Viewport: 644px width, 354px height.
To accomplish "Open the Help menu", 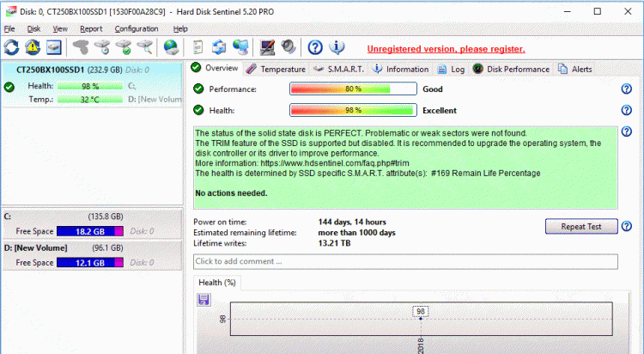I will [x=180, y=28].
